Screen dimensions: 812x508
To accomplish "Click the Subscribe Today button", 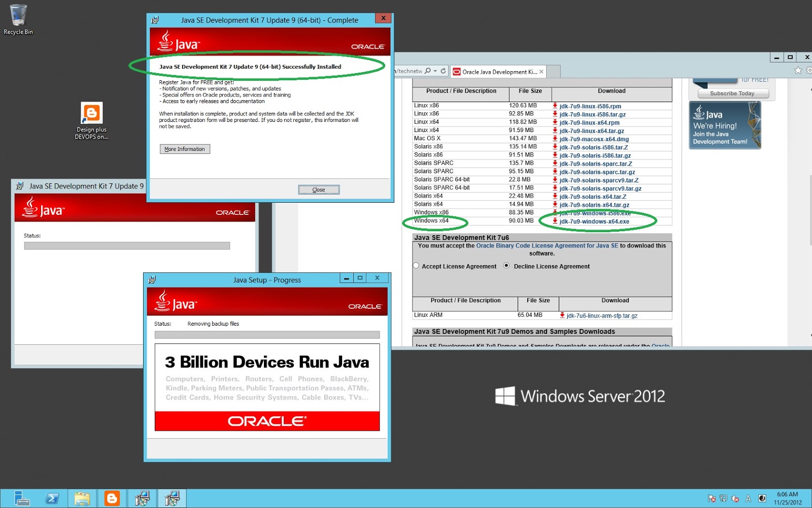I will [732, 93].
